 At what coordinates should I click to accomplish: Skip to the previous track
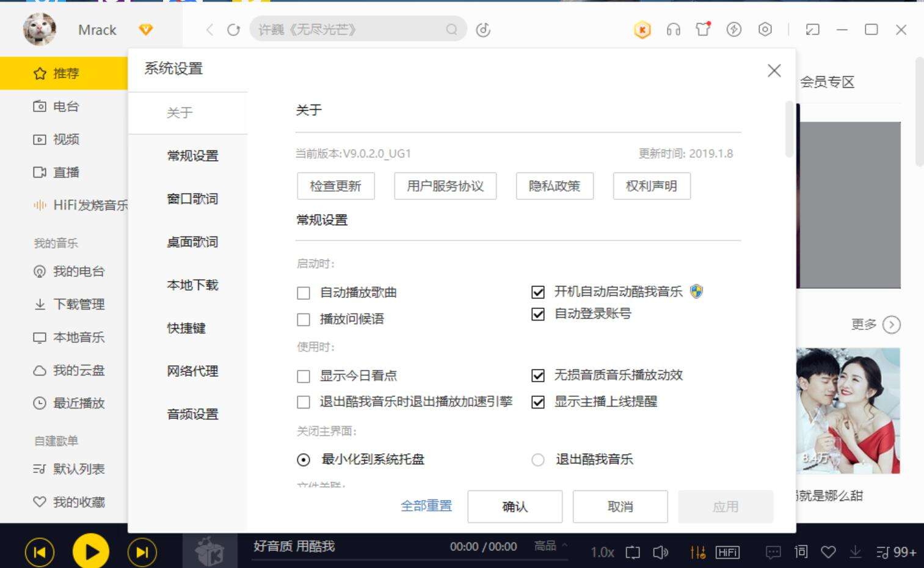click(x=40, y=553)
